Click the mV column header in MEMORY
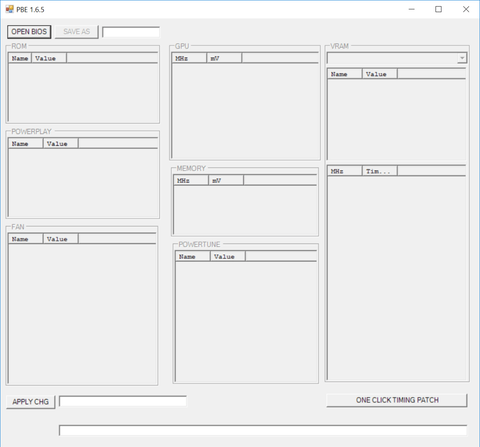The height and width of the screenshot is (447, 480). pos(226,180)
